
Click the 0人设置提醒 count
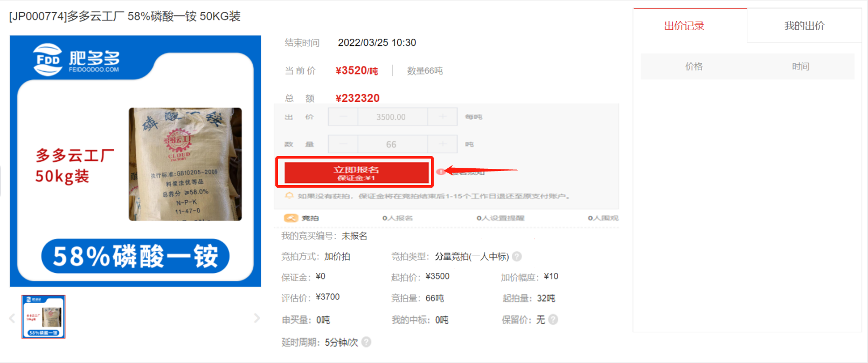click(501, 218)
